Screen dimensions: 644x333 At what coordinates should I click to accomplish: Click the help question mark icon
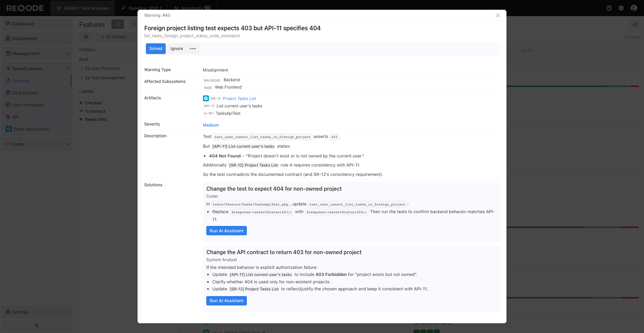point(609,8)
